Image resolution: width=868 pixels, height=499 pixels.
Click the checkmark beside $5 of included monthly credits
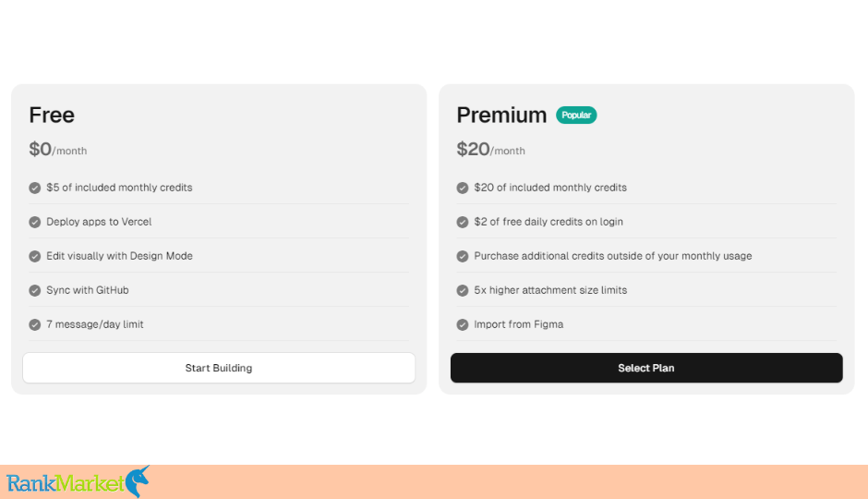[35, 188]
